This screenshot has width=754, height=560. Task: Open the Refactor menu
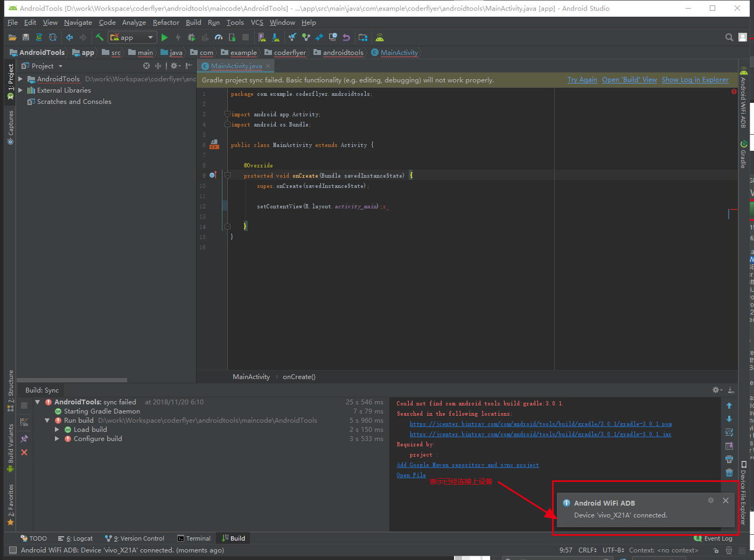[x=165, y=23]
